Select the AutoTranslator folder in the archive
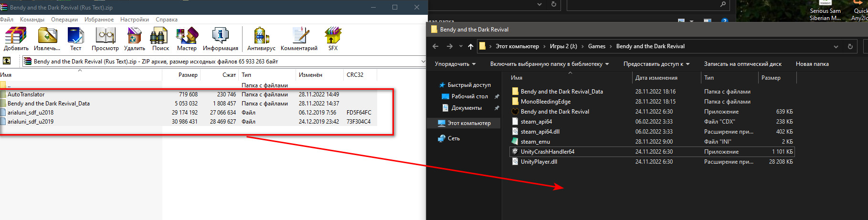Screen dimensions: 868x220 pos(26,94)
